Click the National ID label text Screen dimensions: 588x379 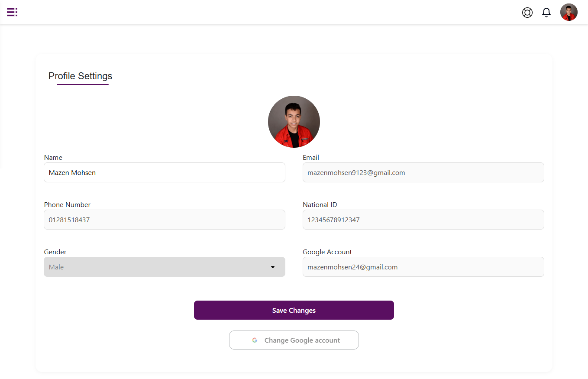point(320,205)
